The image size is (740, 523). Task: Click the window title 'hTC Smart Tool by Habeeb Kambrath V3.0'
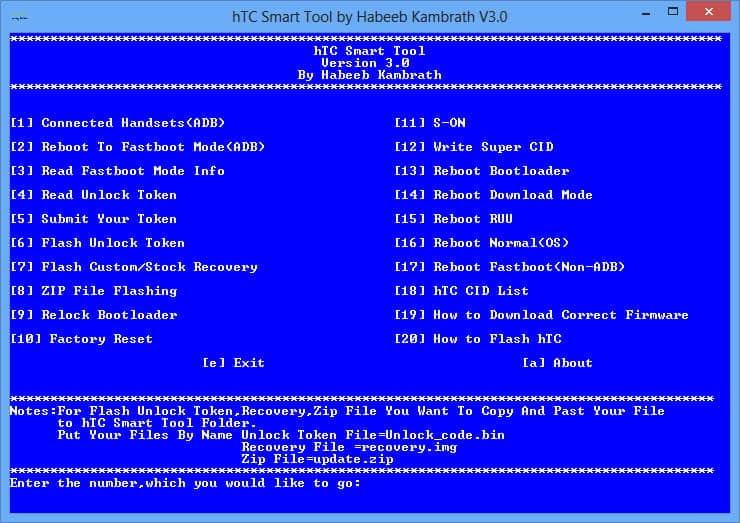(x=370, y=17)
